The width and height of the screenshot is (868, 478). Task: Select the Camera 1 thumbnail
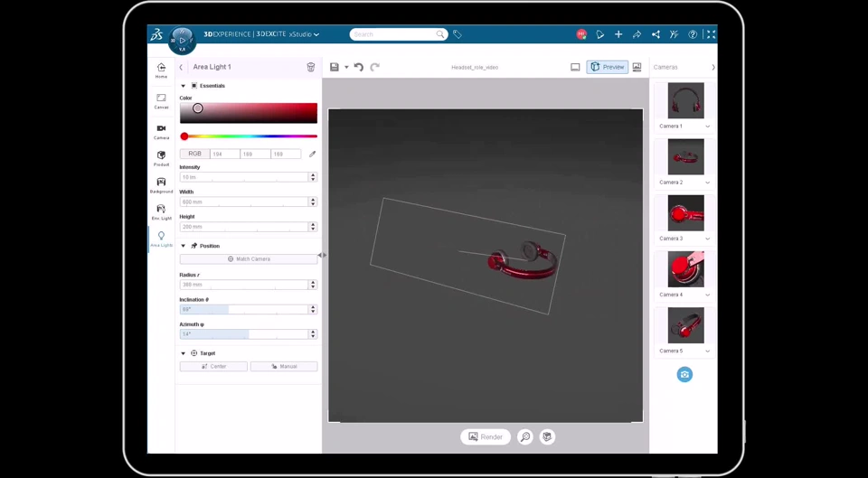[x=686, y=100]
